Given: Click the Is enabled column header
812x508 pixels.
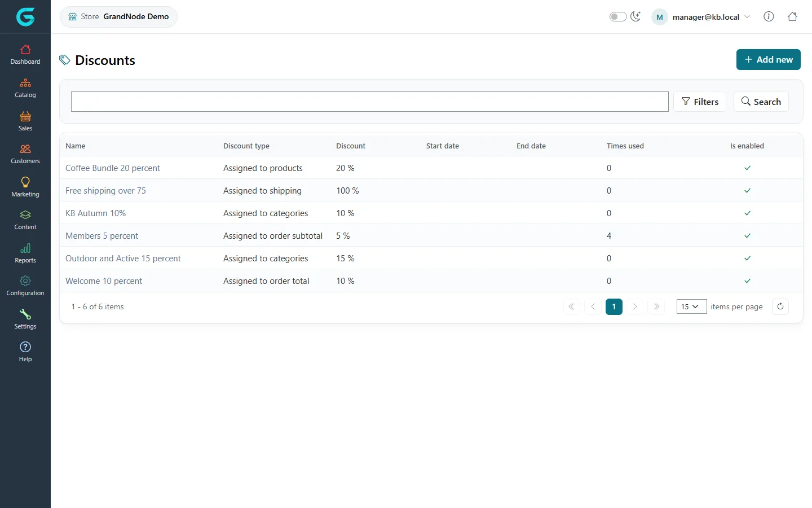Looking at the screenshot, I should click(x=747, y=146).
